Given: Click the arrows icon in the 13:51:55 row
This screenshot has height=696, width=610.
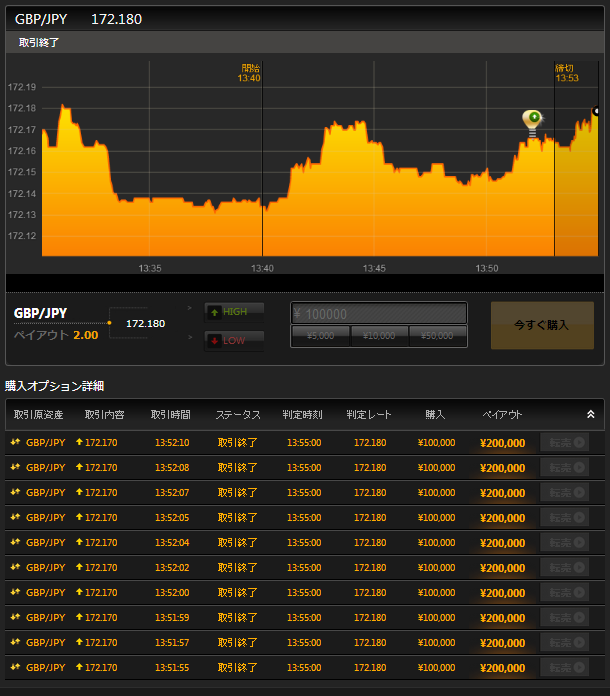Looking at the screenshot, I should click(x=16, y=667).
